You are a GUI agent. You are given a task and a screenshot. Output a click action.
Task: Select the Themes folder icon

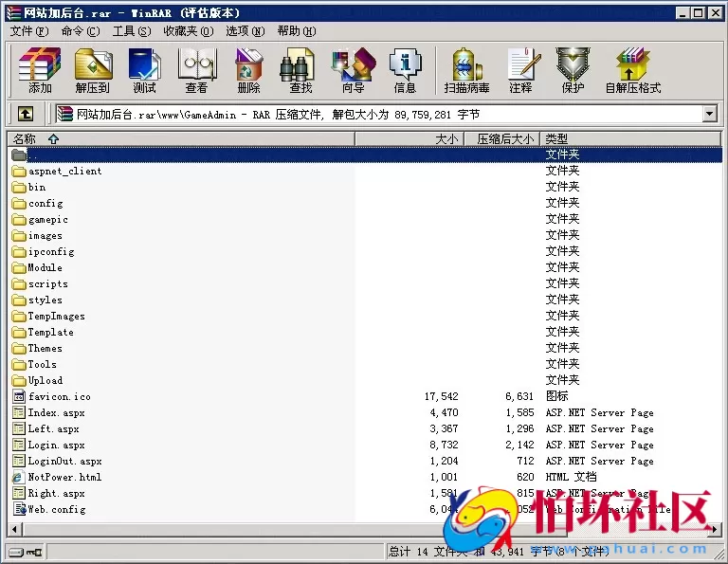coord(19,348)
